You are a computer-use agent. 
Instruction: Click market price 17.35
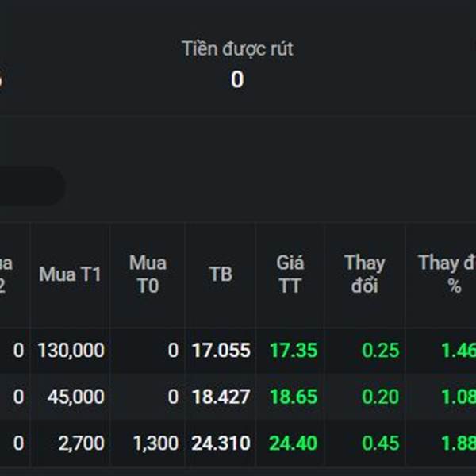pyautogui.click(x=293, y=351)
